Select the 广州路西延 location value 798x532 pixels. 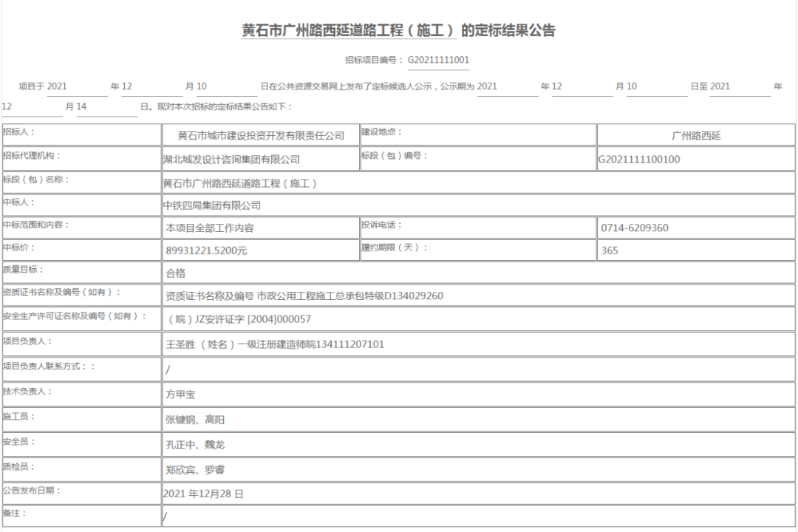(696, 136)
